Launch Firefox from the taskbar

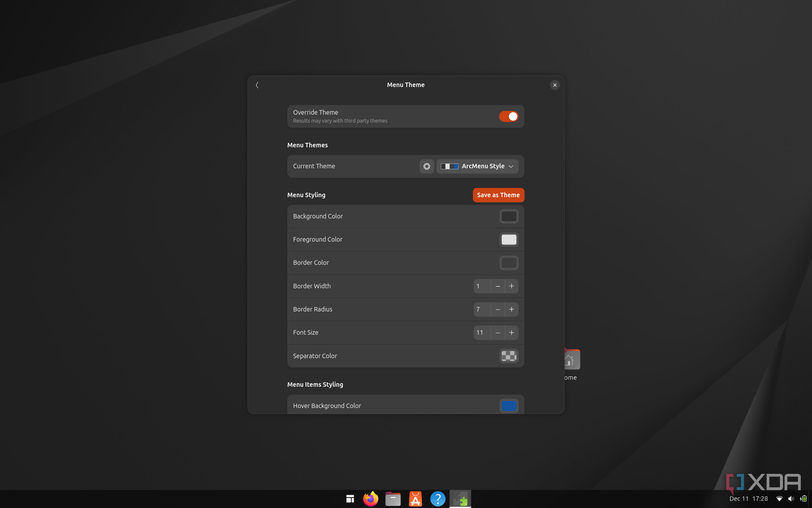pyautogui.click(x=371, y=499)
